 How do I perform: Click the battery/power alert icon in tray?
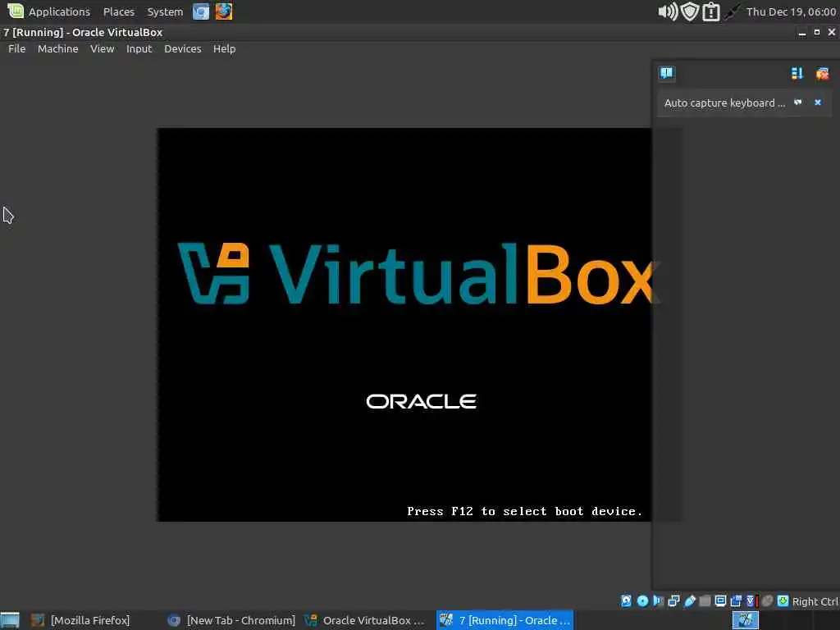(711, 11)
